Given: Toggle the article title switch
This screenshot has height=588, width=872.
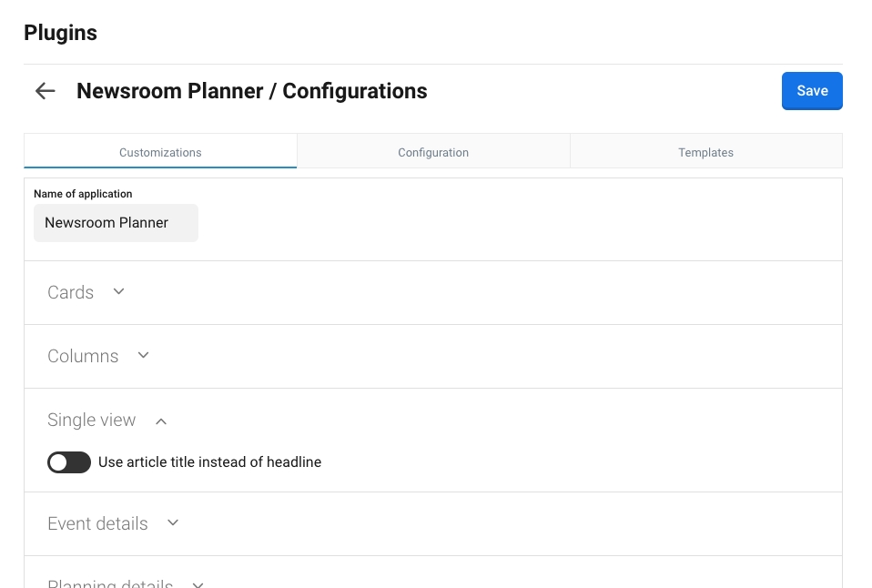Looking at the screenshot, I should click(69, 462).
